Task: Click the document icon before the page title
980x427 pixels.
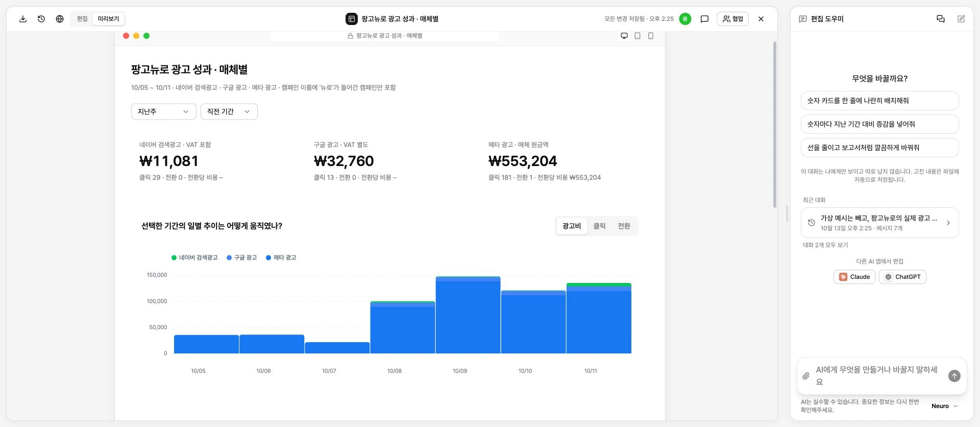Action: [352, 19]
